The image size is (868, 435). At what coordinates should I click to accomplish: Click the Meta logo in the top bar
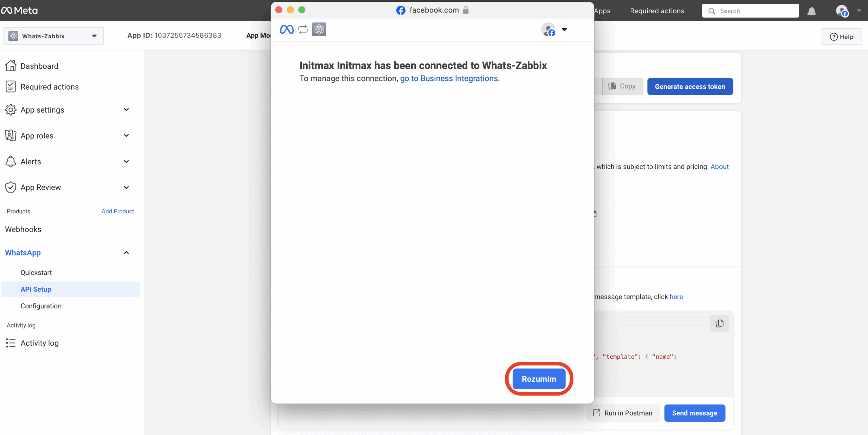(x=19, y=11)
